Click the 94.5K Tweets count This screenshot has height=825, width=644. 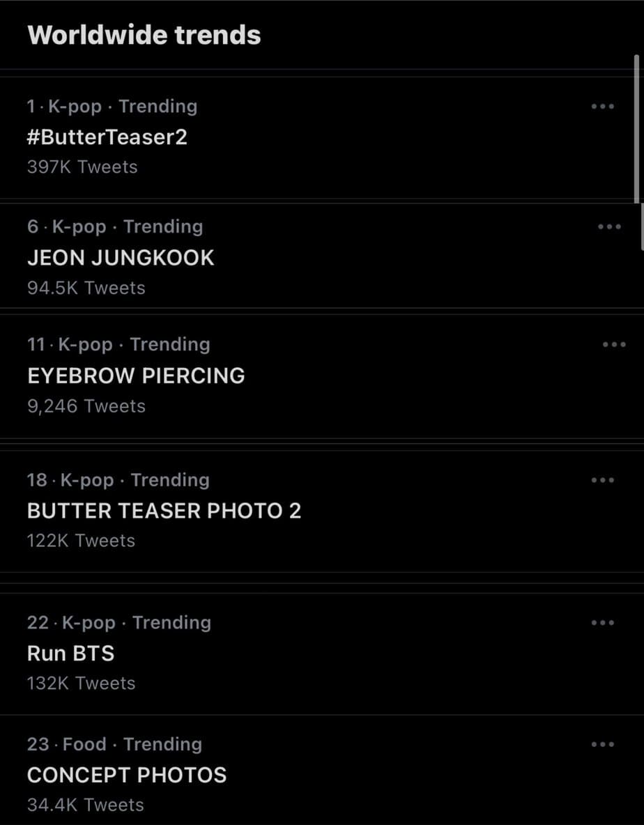[x=86, y=288]
